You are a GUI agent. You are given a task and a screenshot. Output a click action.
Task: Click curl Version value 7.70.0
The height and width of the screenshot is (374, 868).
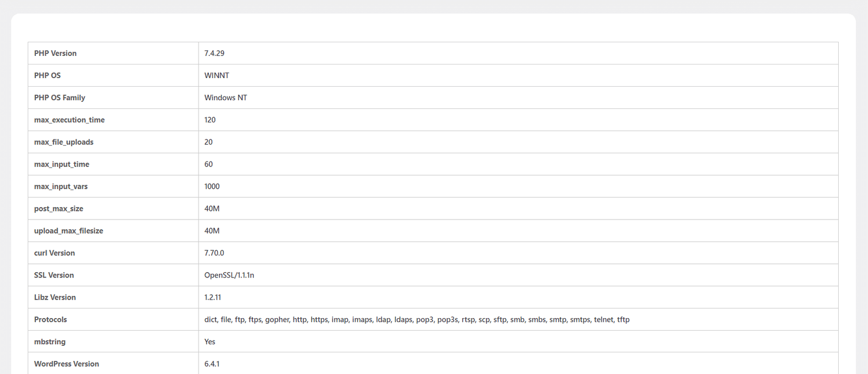point(214,253)
